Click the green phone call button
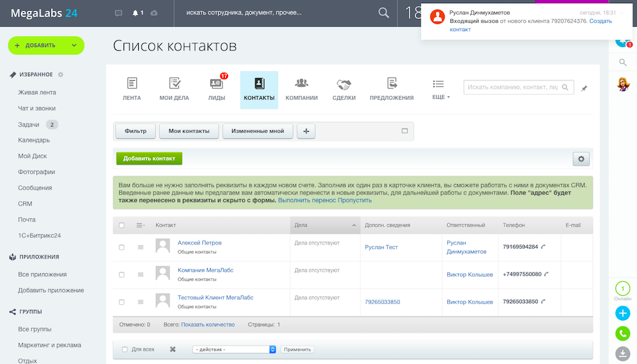 point(622,333)
